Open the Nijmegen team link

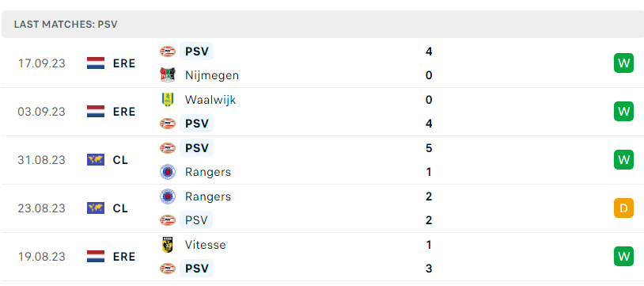pos(212,75)
